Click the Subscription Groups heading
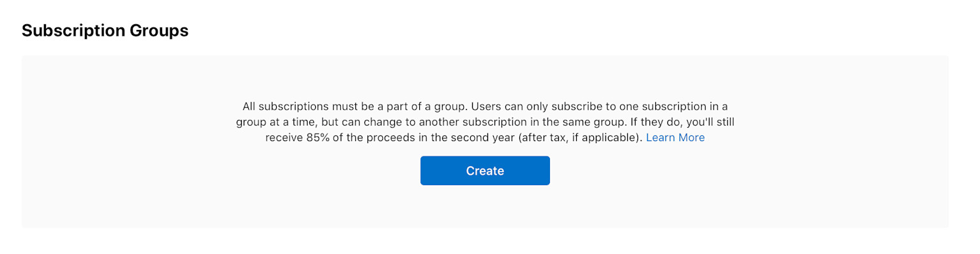The image size is (980, 254). [x=105, y=30]
